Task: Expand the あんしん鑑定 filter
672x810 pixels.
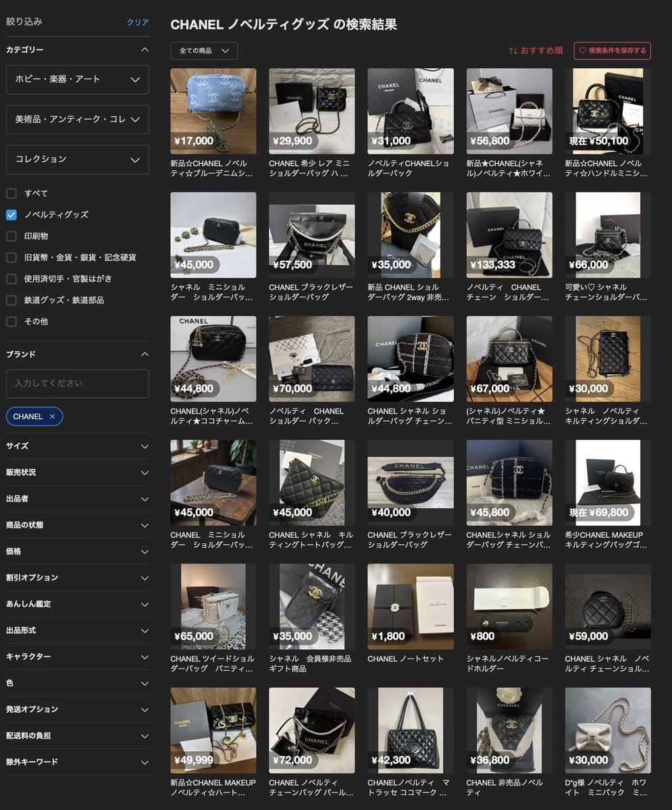Action: (x=78, y=604)
